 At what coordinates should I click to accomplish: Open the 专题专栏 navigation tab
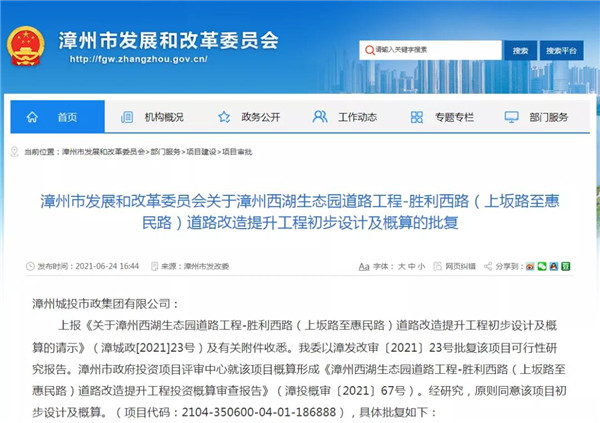click(442, 117)
